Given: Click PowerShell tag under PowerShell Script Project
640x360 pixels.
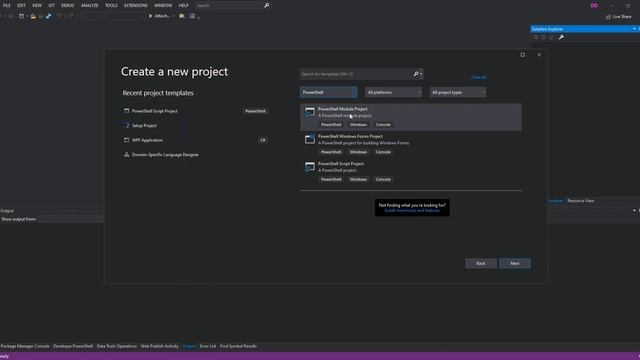Looking at the screenshot, I should click(x=331, y=179).
